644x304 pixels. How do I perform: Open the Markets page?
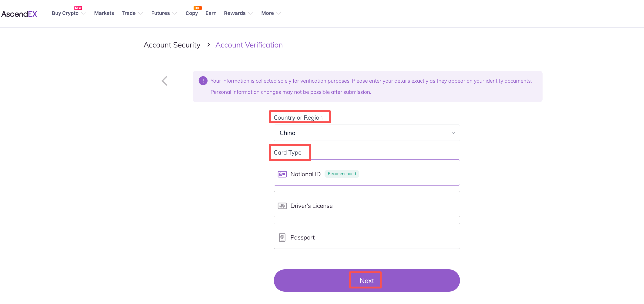pos(104,13)
